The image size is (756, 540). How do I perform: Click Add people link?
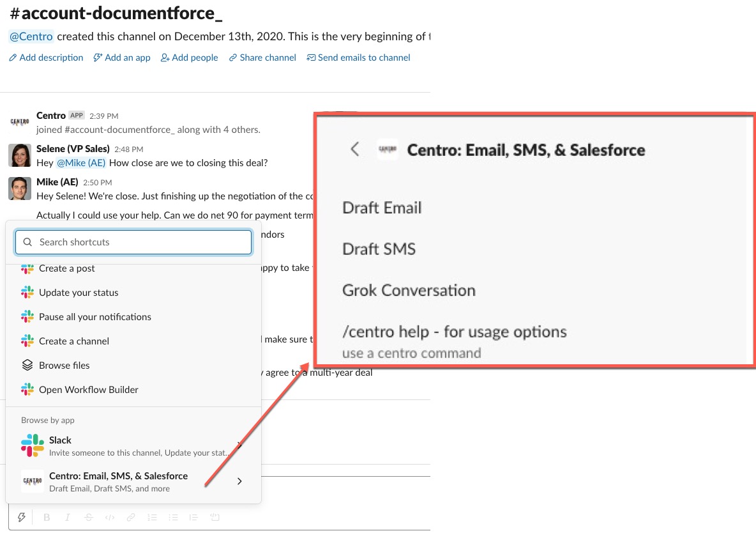click(190, 58)
